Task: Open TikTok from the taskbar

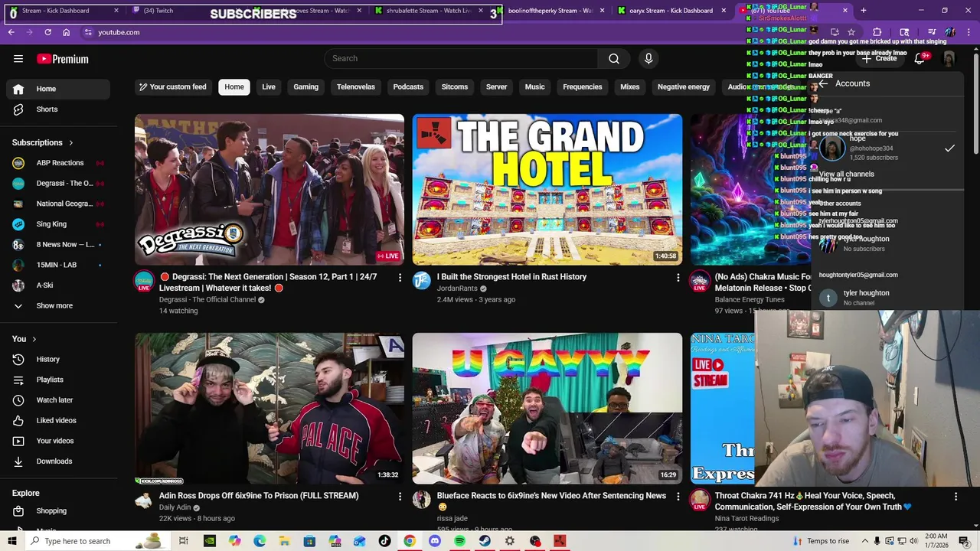Action: click(384, 541)
